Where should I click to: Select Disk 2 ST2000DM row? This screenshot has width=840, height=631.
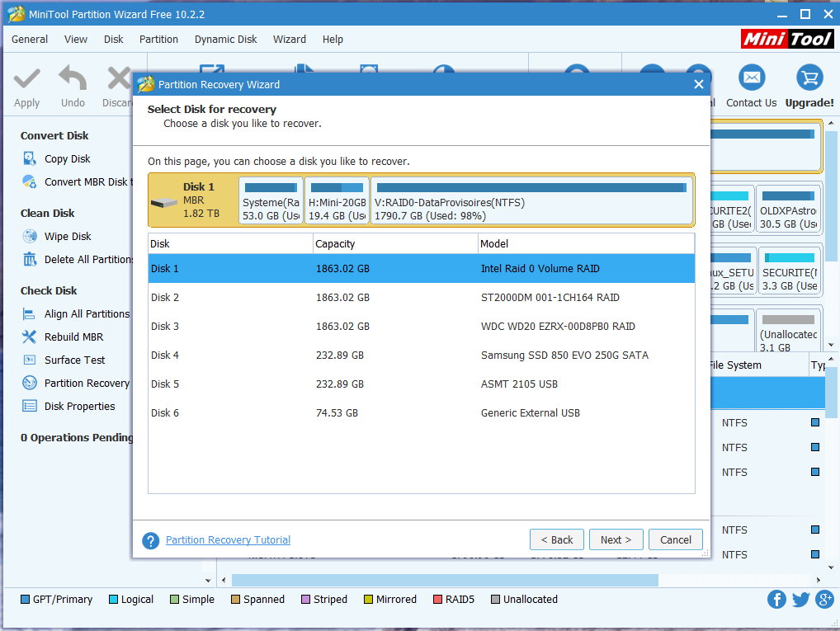(x=422, y=297)
